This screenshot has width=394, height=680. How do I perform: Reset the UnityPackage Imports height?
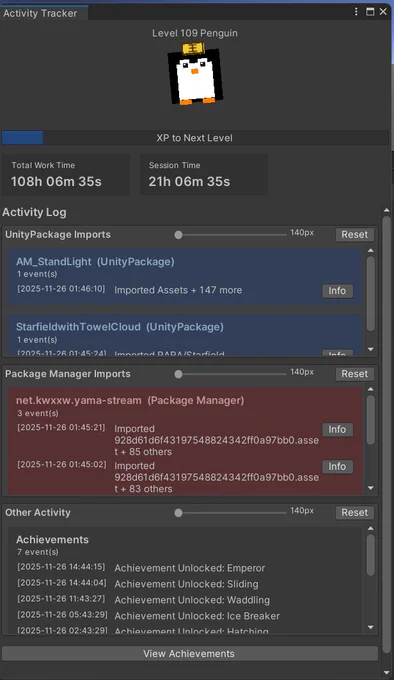(355, 235)
